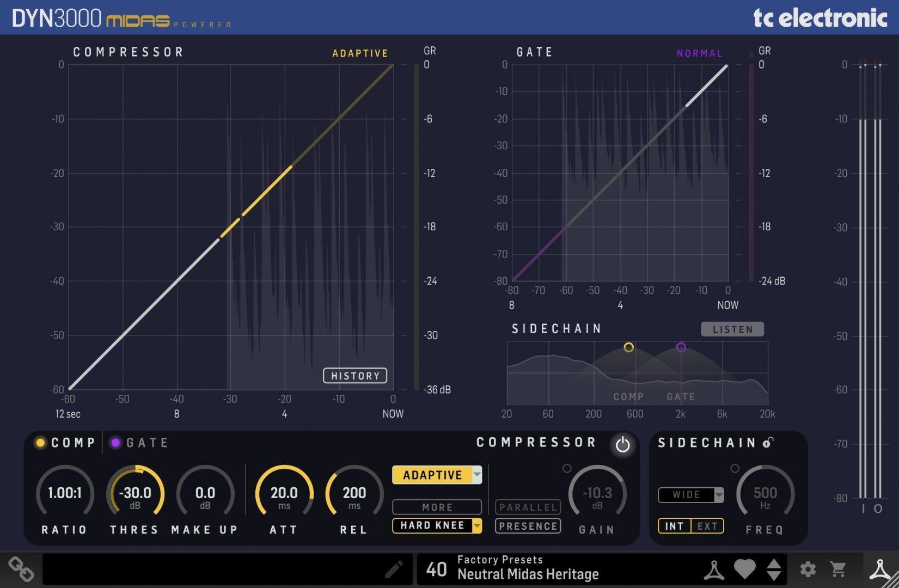Click the sidechain lock icon
The width and height of the screenshot is (899, 588).
(x=768, y=443)
